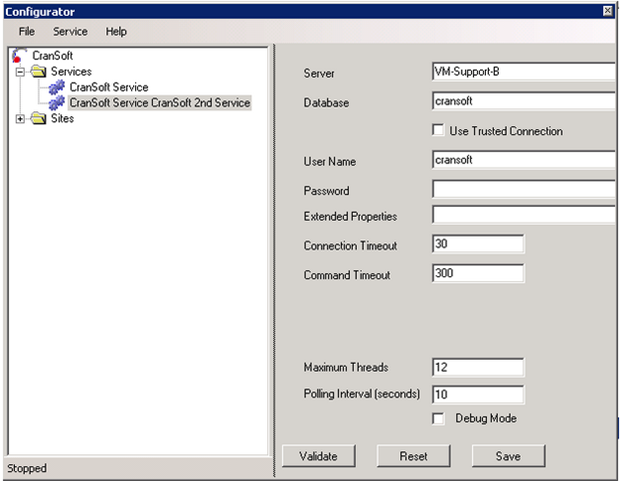Viewport: 621px width, 481px height.
Task: Select the Services folder label
Action: pos(71,72)
